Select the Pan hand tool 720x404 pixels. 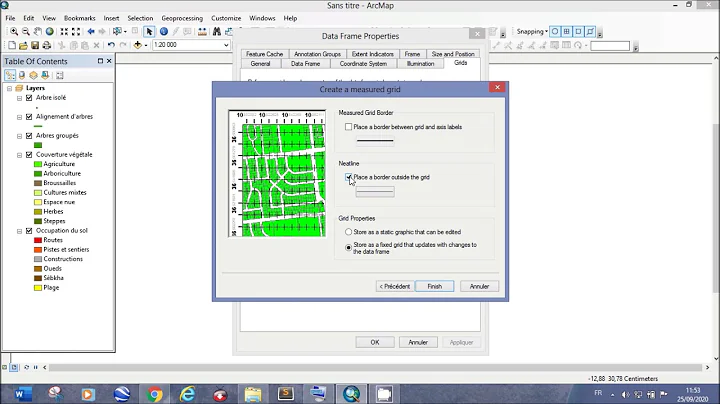[x=38, y=31]
